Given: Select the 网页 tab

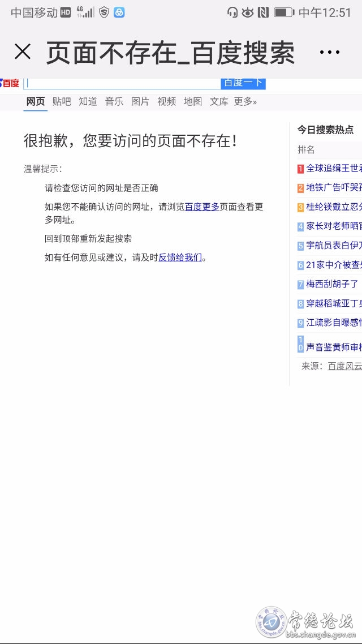Looking at the screenshot, I should click(36, 102).
